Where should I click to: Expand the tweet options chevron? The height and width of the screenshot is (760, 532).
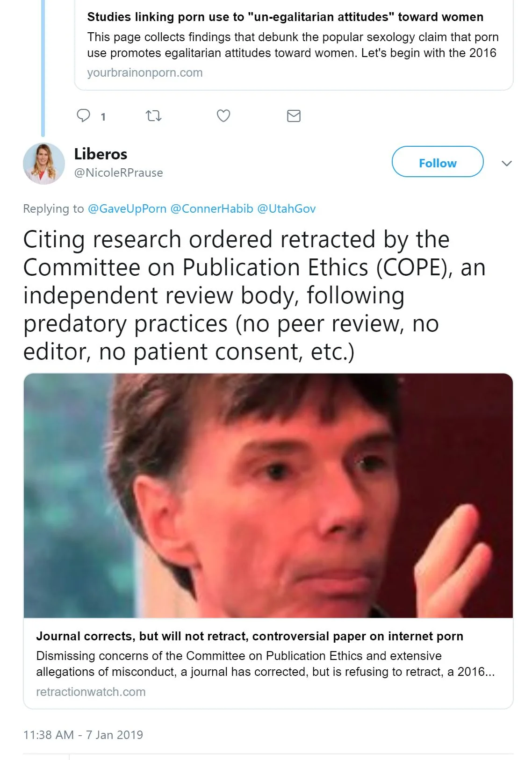[507, 163]
